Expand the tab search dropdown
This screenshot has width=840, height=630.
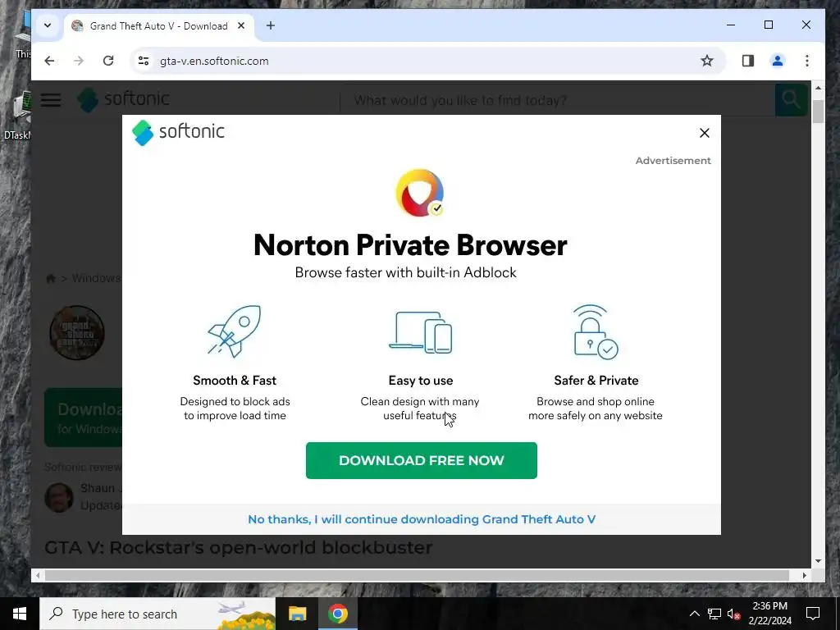48,25
